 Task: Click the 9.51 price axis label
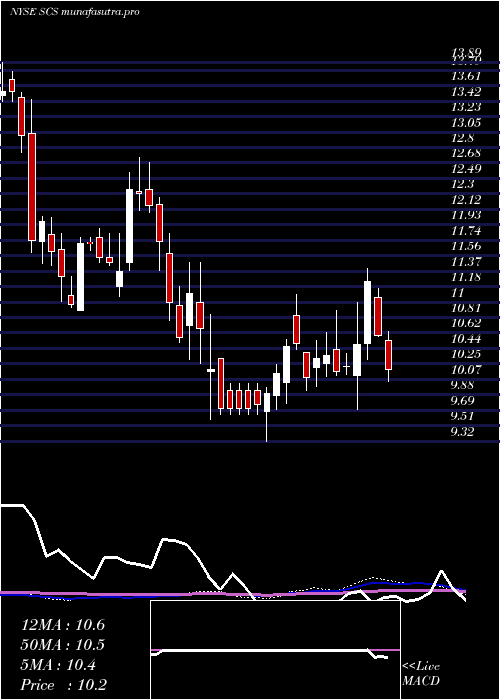(463, 416)
